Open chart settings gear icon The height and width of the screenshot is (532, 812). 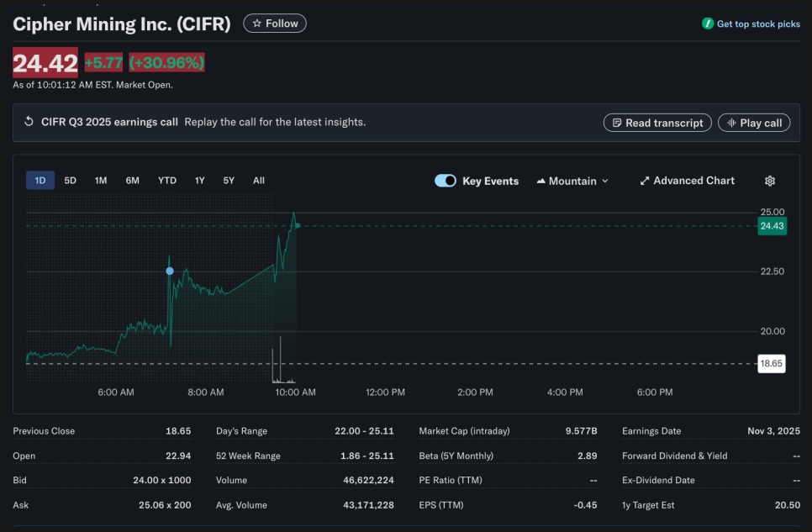click(769, 181)
